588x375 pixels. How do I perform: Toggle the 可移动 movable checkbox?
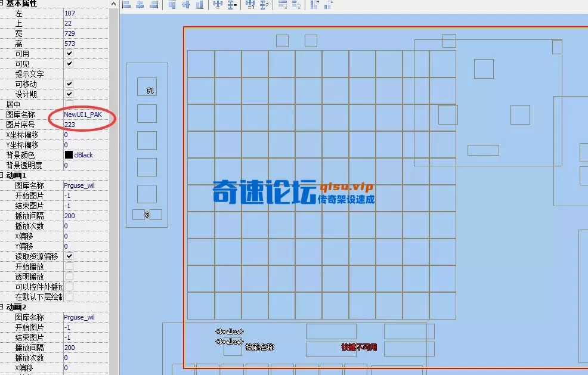(70, 83)
